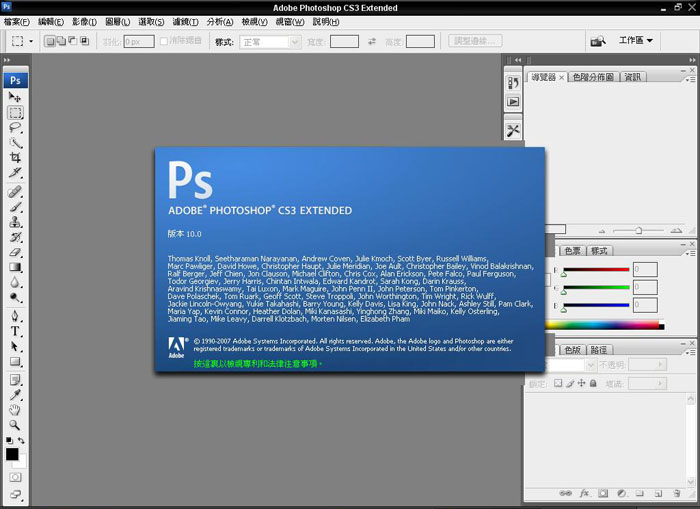700x509 pixels.
Task: Click the Go to Bridge icon
Action: [598, 42]
